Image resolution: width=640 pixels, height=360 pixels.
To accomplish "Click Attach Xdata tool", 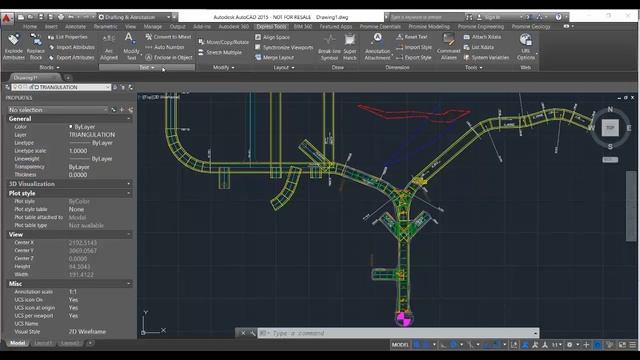I will point(482,37).
